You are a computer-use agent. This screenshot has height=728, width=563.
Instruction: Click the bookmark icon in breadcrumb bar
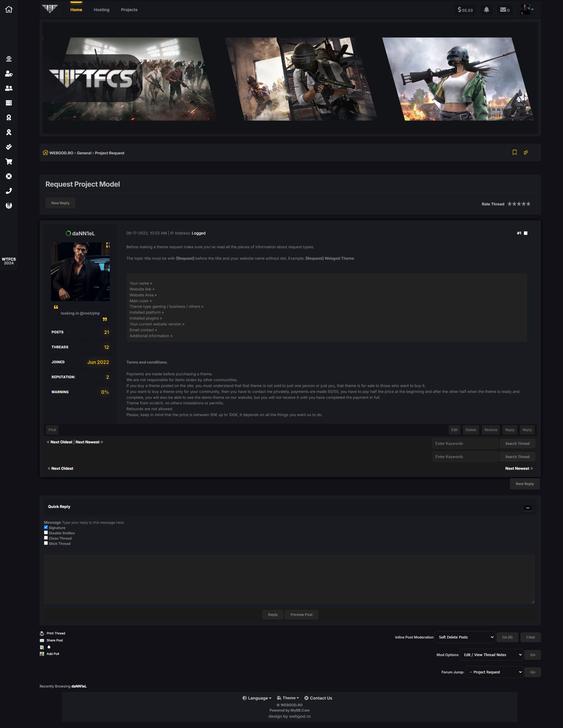(x=514, y=152)
